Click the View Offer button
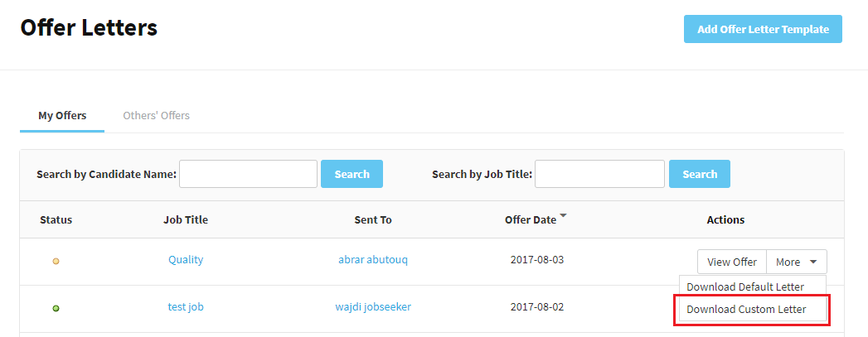Viewport: 868px width, 337px height. [x=731, y=262]
